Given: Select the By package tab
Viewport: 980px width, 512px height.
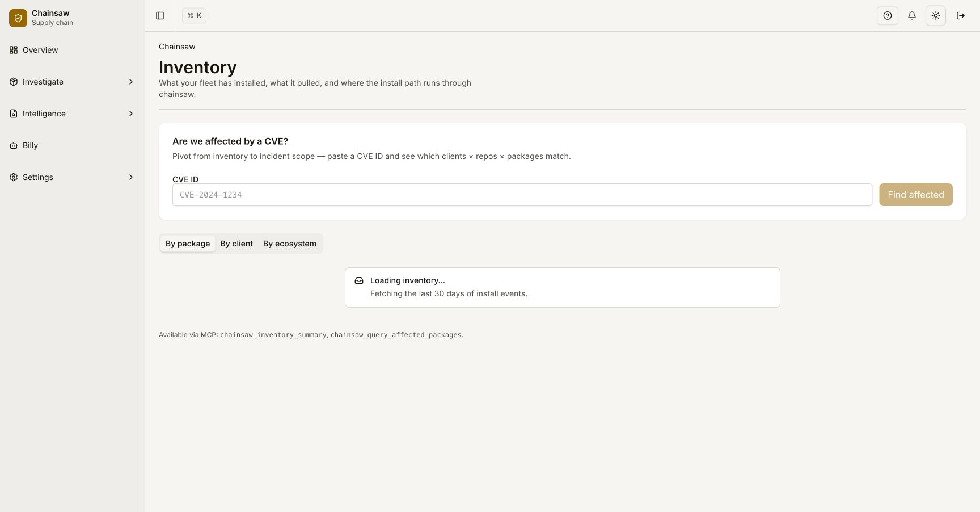Looking at the screenshot, I should click(x=188, y=244).
